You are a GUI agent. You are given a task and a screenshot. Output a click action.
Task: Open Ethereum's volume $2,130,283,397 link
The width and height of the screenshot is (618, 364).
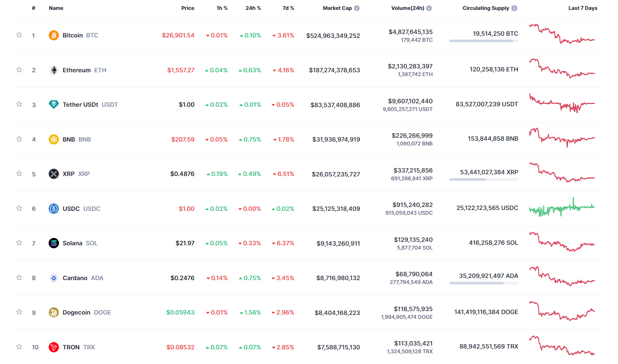tap(410, 66)
